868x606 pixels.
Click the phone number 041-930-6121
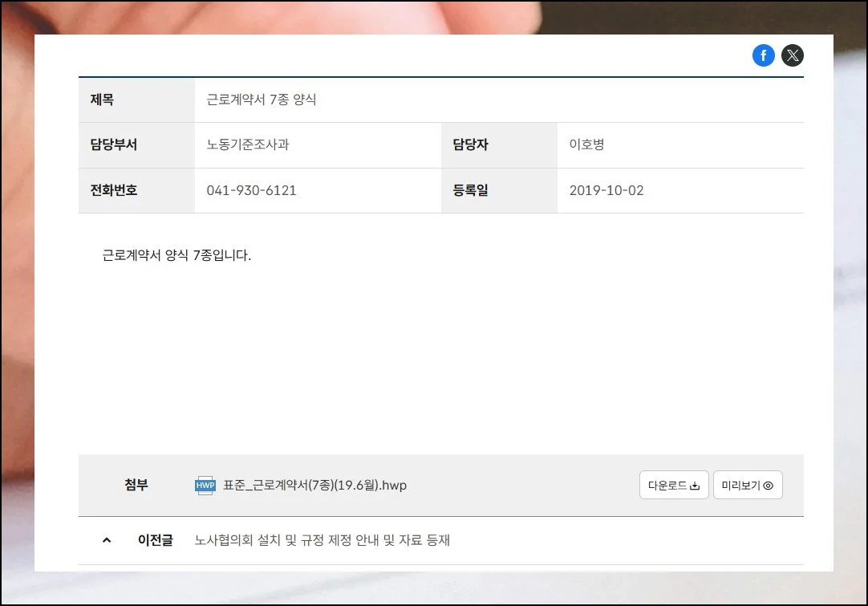click(x=251, y=190)
